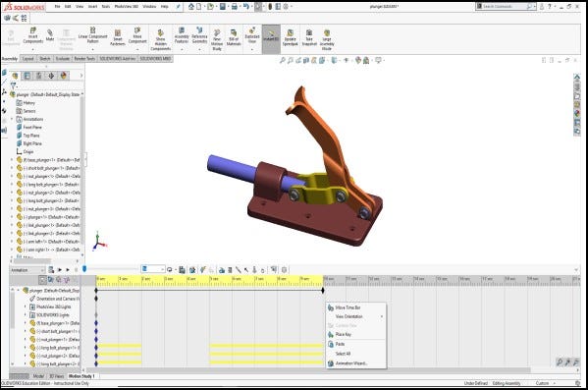
Task: Click the New Motion Study icon
Action: [217, 39]
